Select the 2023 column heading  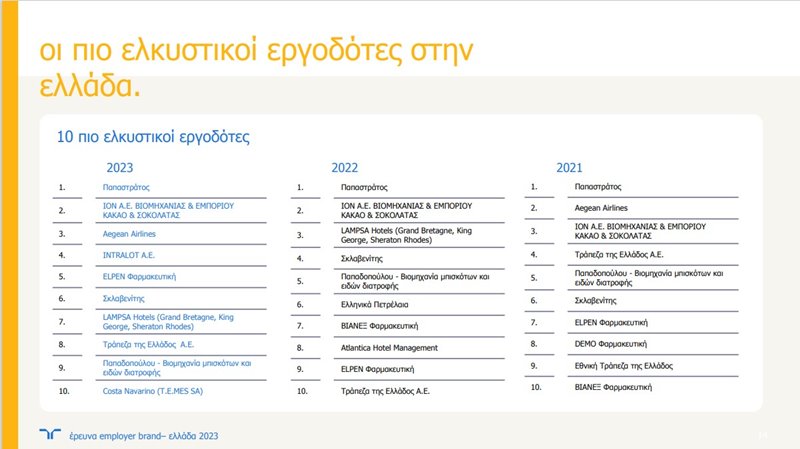click(x=119, y=168)
